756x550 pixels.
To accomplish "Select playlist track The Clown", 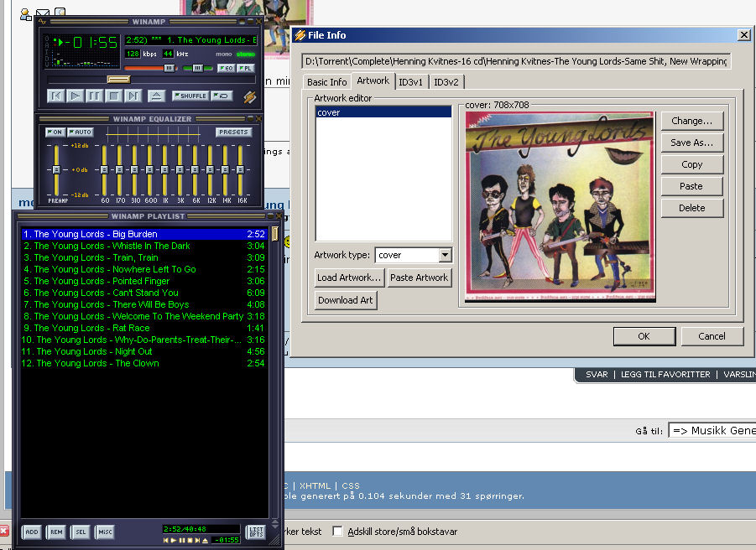I will [144, 363].
